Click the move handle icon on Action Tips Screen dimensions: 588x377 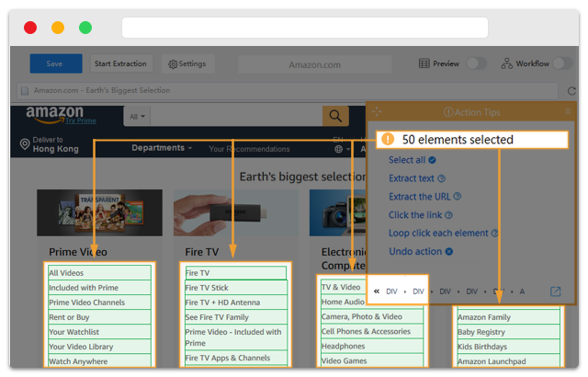377,111
